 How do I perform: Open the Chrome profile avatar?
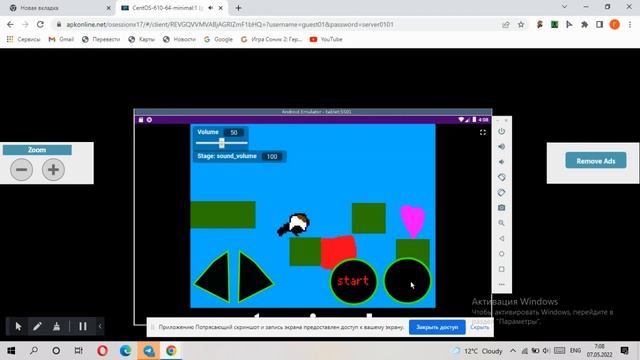615,24
